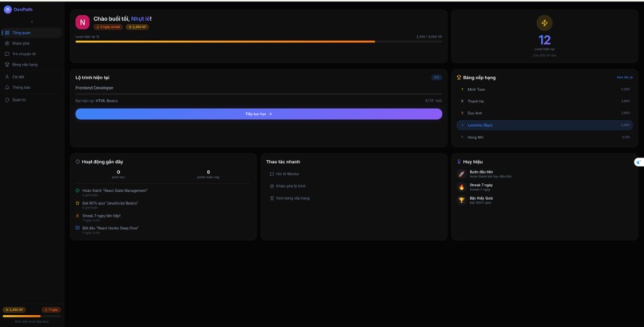The height and width of the screenshot is (327, 644).
Task: Click the green check icon for React State Management
Action: 78,190
